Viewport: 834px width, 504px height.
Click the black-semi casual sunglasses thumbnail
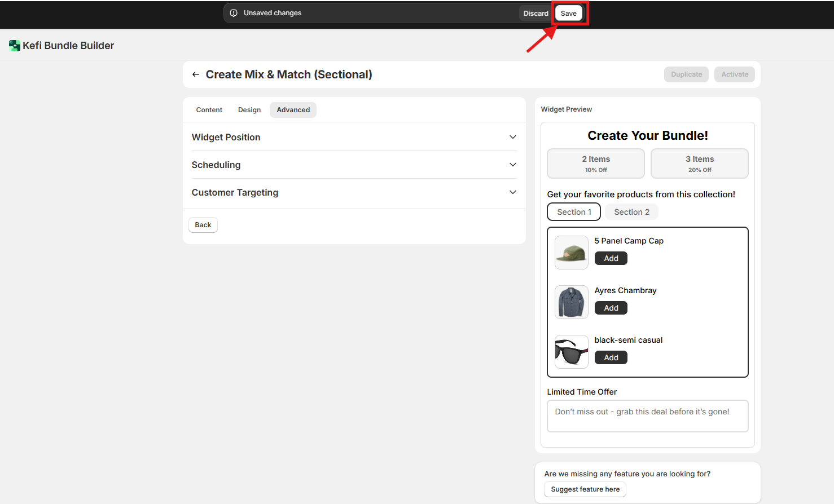(x=572, y=352)
